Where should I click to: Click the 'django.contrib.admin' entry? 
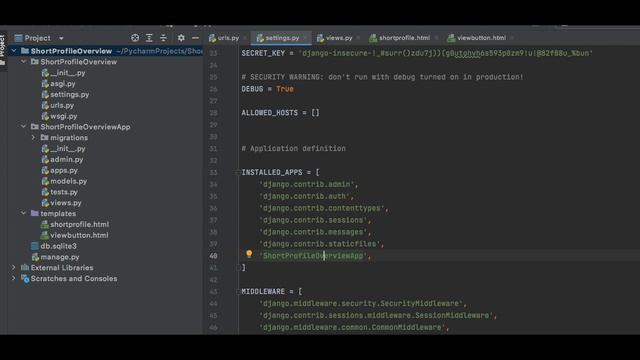pos(307,184)
